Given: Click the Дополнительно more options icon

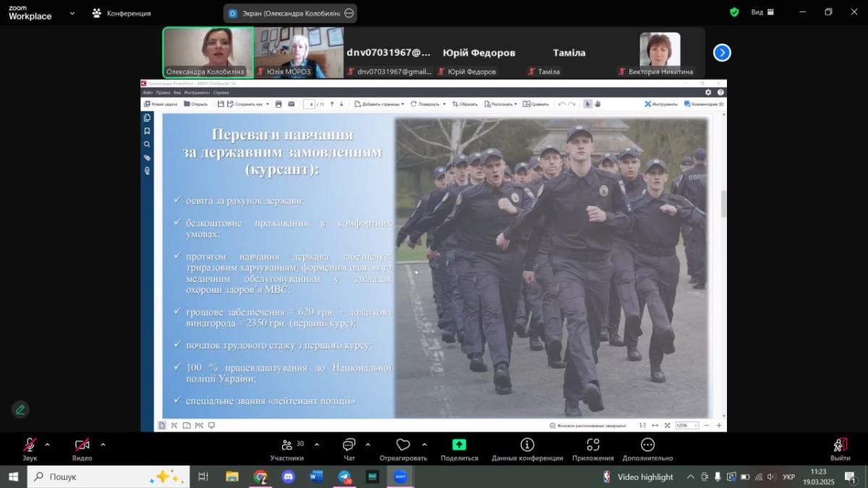Looking at the screenshot, I should coord(647,447).
